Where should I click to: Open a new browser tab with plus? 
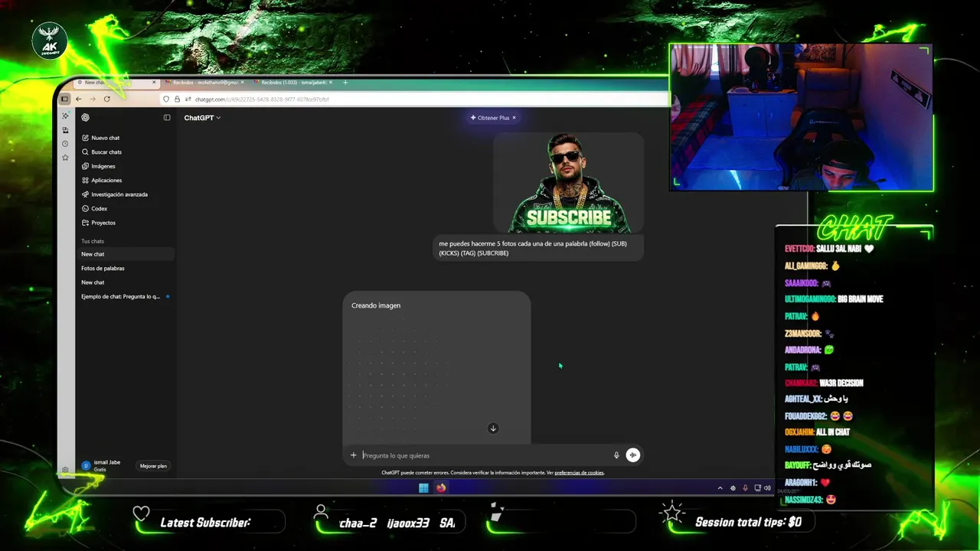point(345,82)
